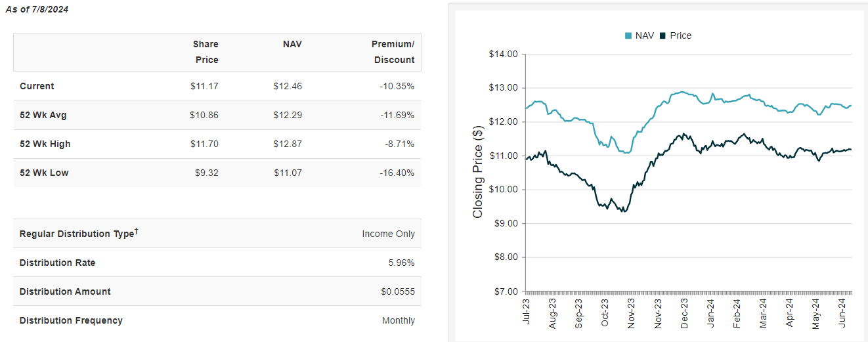Screen dimensions: 868x342
Task: Click the dark Price legend color square
Action: 663,36
